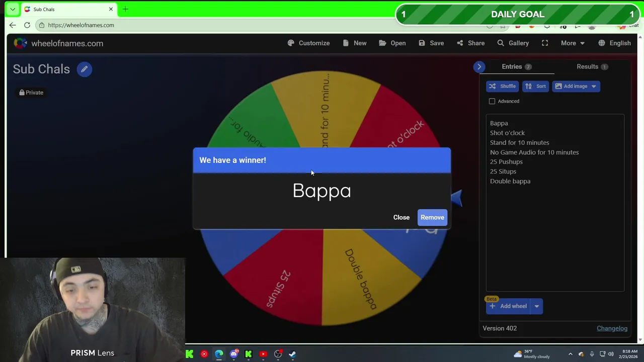Enter fullscreen mode with the expand icon

pyautogui.click(x=545, y=43)
